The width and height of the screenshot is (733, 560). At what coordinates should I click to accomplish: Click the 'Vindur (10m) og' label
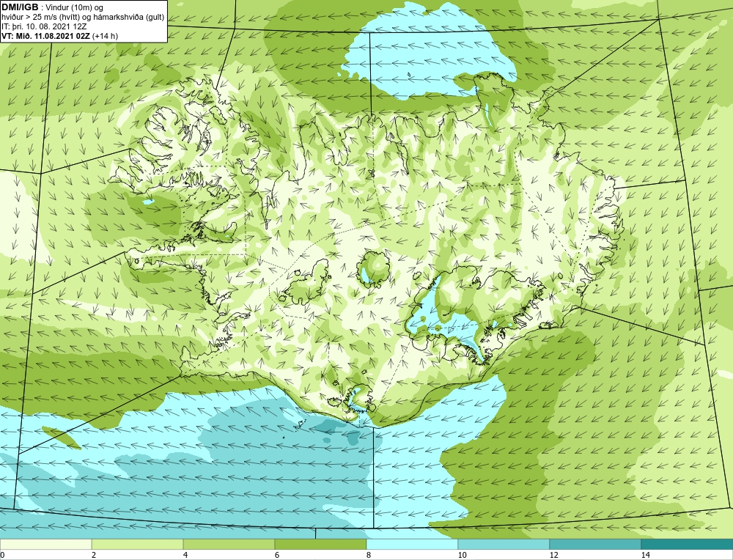(x=75, y=7)
